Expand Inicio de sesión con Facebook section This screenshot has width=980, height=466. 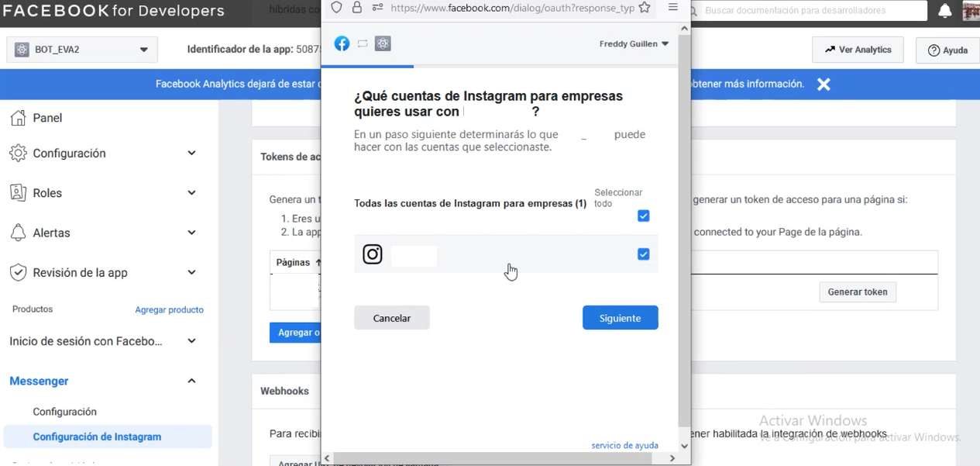coord(191,341)
